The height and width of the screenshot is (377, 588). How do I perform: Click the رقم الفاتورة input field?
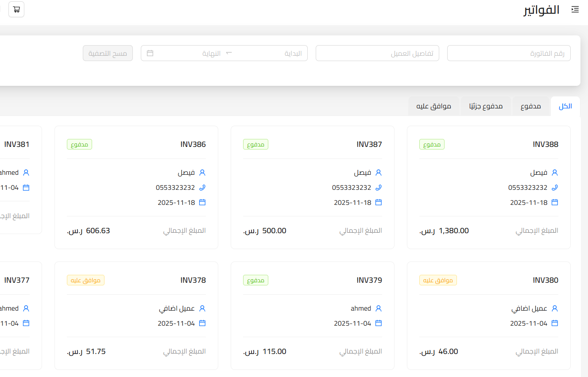pyautogui.click(x=508, y=53)
